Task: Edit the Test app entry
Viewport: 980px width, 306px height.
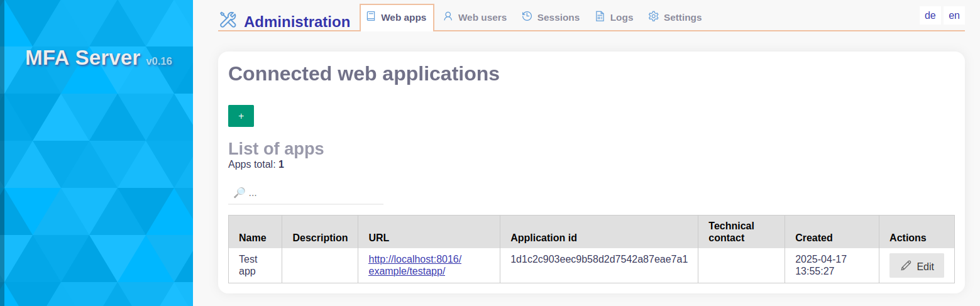Action: point(917,266)
